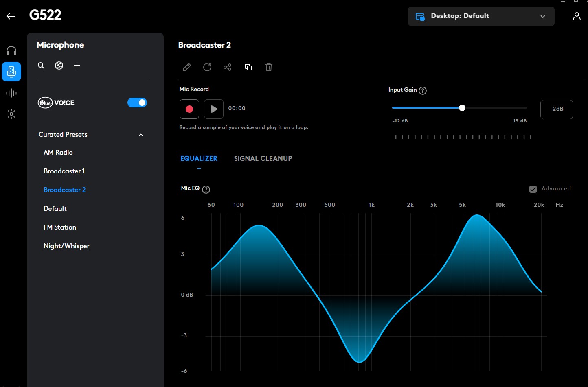The height and width of the screenshot is (387, 588).
Task: Select the Broadcaster 2 preset
Action: click(65, 190)
